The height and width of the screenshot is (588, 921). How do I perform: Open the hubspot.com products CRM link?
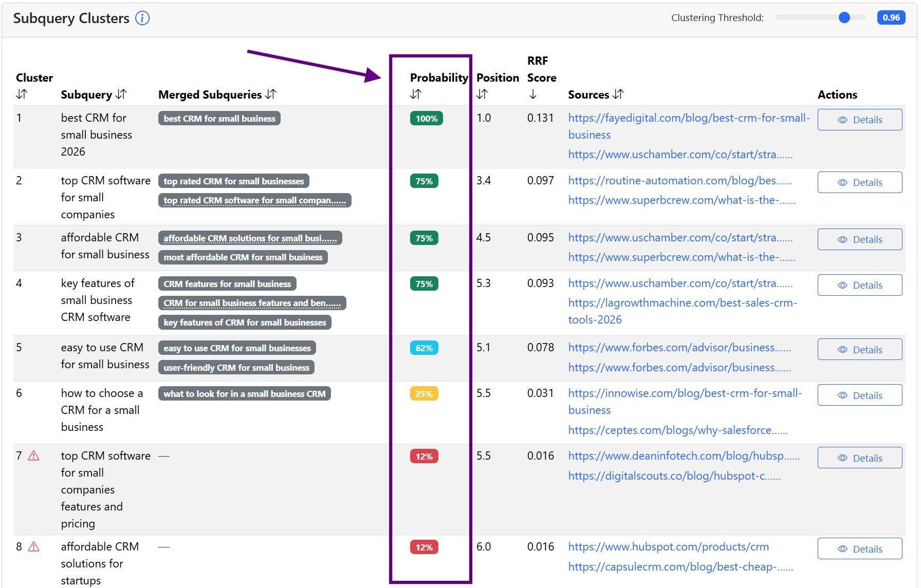click(x=668, y=547)
